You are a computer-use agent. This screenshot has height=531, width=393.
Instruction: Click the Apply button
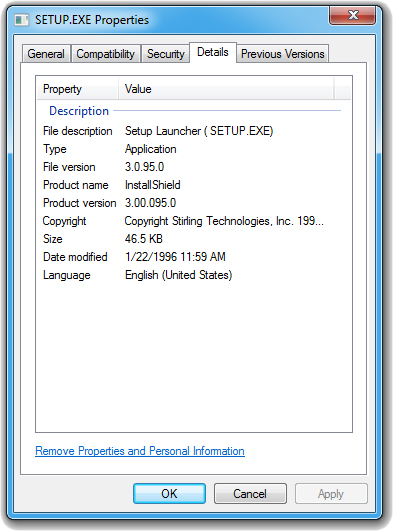coord(331,494)
